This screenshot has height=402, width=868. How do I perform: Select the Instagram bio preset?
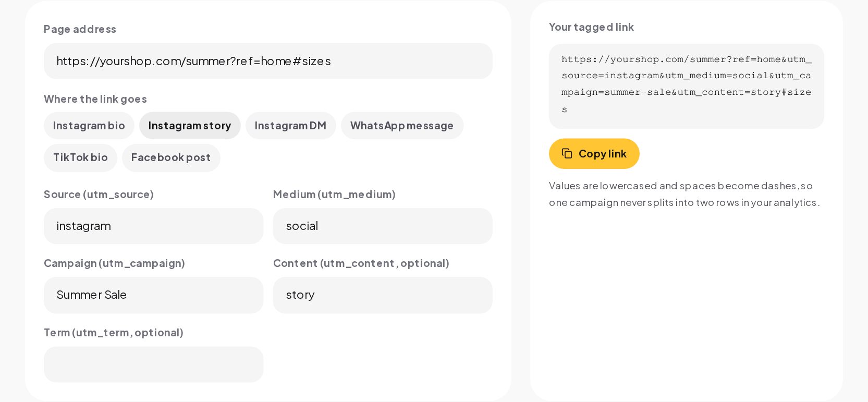(89, 126)
